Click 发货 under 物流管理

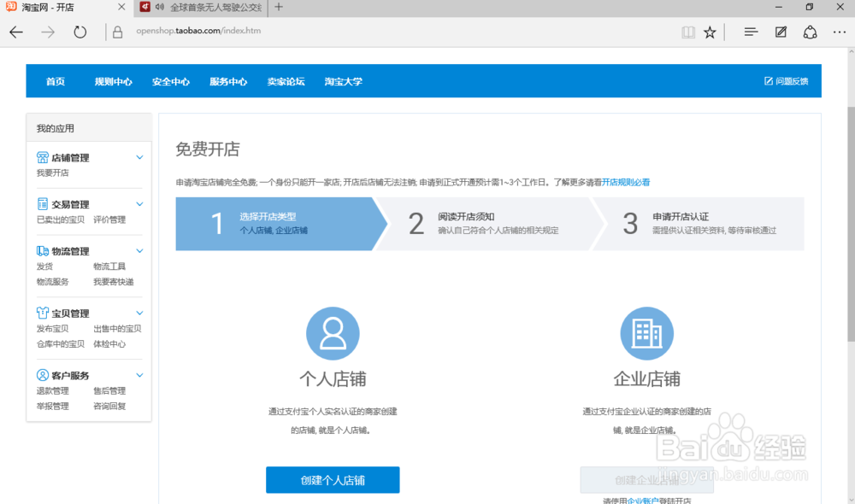click(x=44, y=267)
